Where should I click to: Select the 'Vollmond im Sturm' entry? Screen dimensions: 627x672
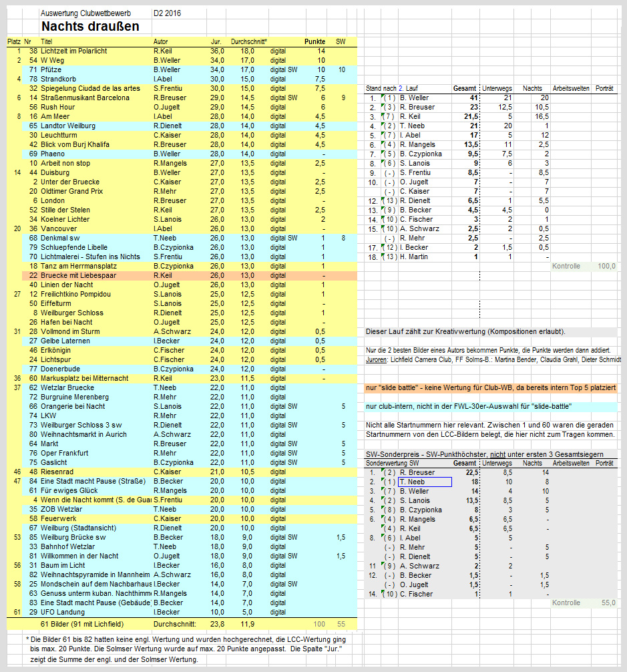[70, 332]
